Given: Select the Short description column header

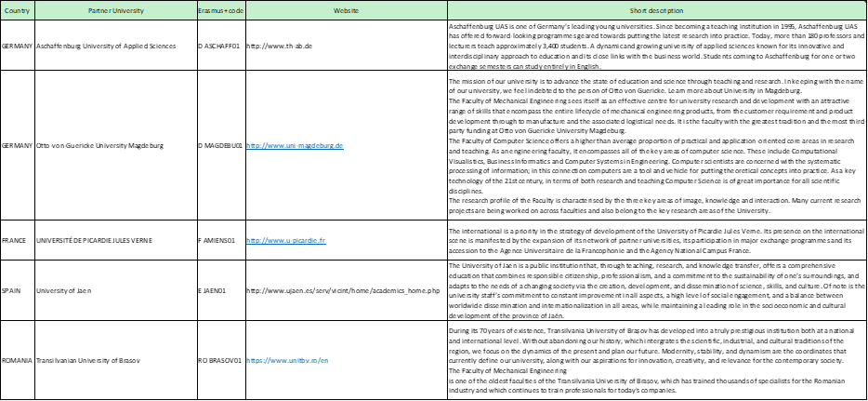Looking at the screenshot, I should pos(656,10).
